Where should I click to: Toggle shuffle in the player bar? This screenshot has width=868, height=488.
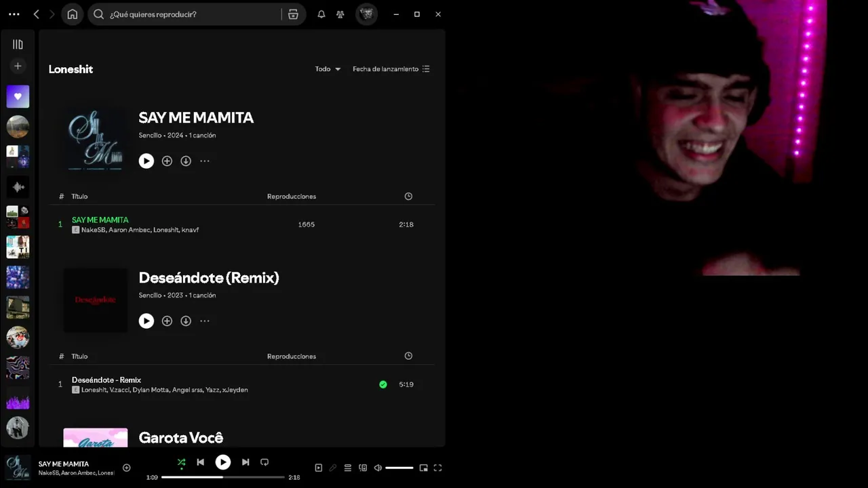[181, 462]
